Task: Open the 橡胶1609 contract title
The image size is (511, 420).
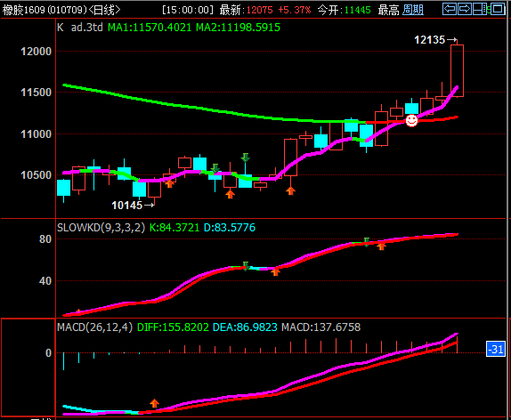Action: pos(23,10)
